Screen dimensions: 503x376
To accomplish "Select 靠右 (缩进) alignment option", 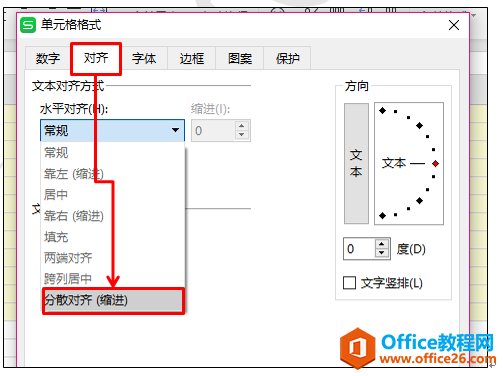I will (113, 216).
